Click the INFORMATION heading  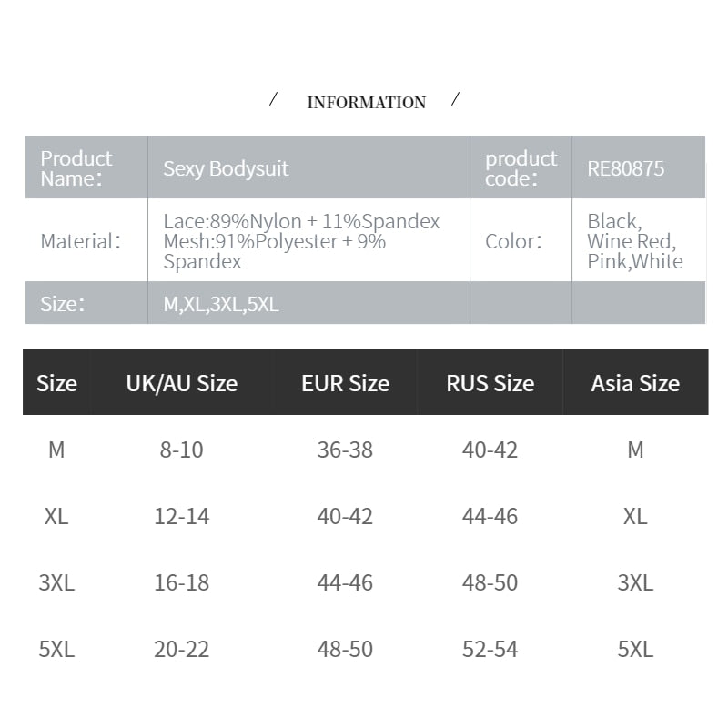(x=366, y=103)
